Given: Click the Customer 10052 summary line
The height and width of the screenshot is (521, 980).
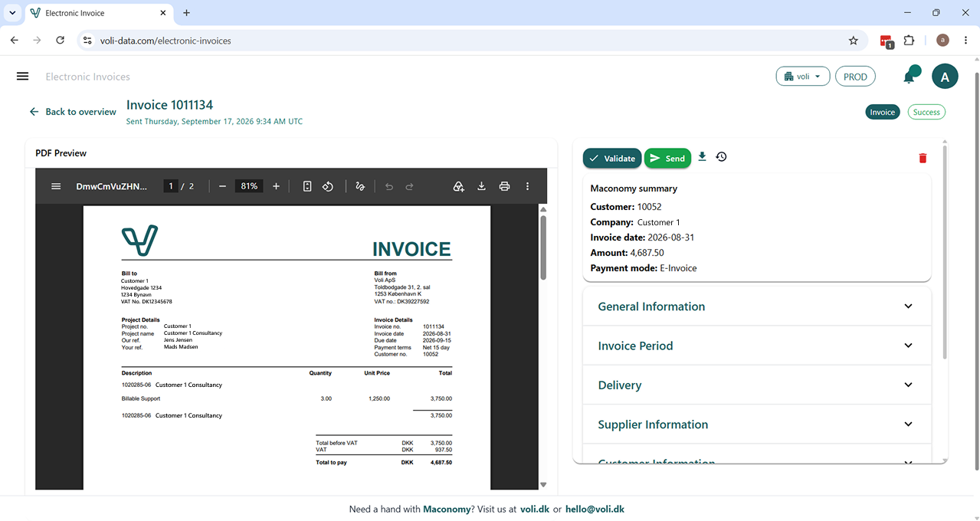Looking at the screenshot, I should pyautogui.click(x=626, y=207).
